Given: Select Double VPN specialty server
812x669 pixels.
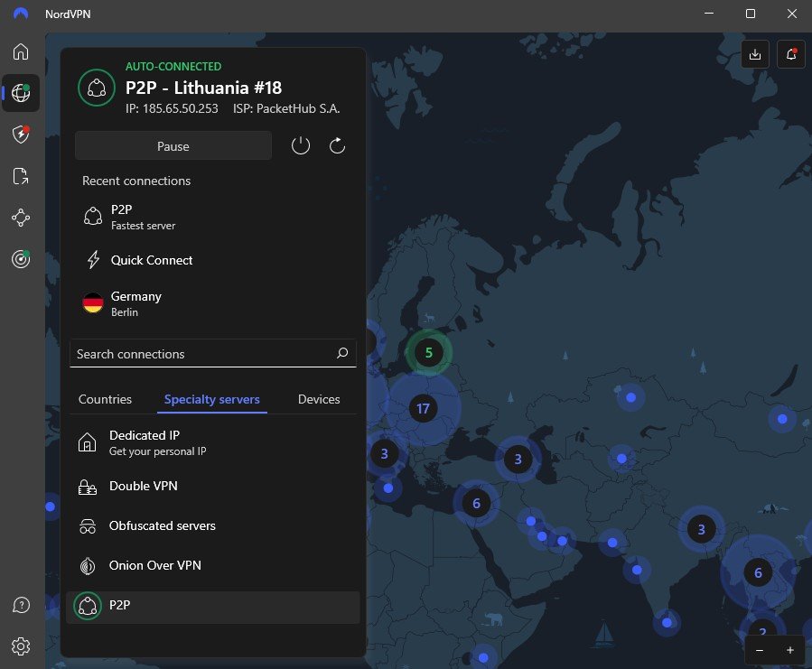Looking at the screenshot, I should pyautogui.click(x=212, y=487).
